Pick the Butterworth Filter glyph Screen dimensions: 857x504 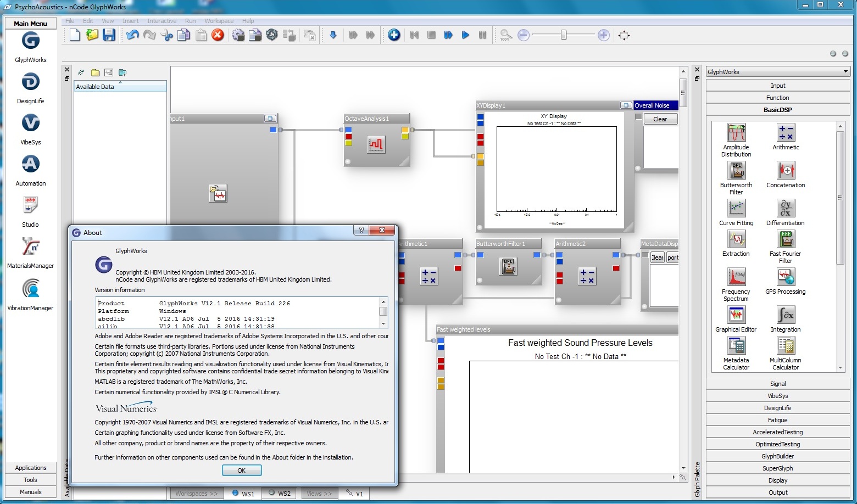coord(736,178)
